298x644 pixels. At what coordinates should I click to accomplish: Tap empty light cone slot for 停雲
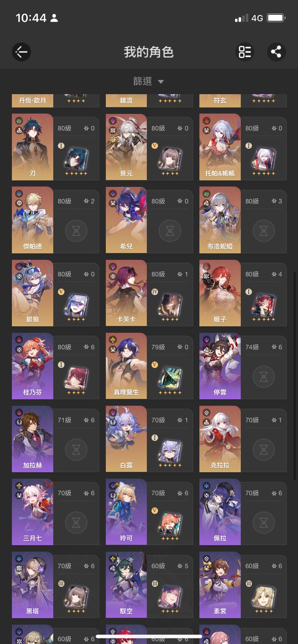tap(264, 377)
